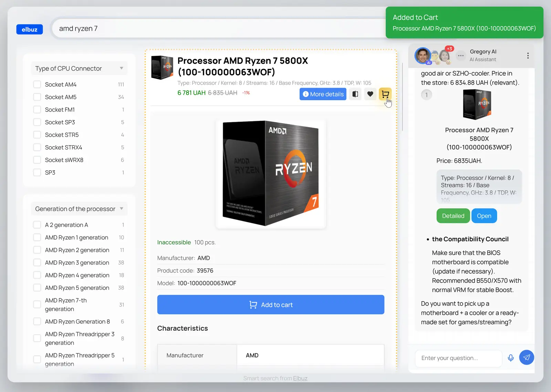
Task: Click the green Detailed button in chat
Action: point(453,216)
